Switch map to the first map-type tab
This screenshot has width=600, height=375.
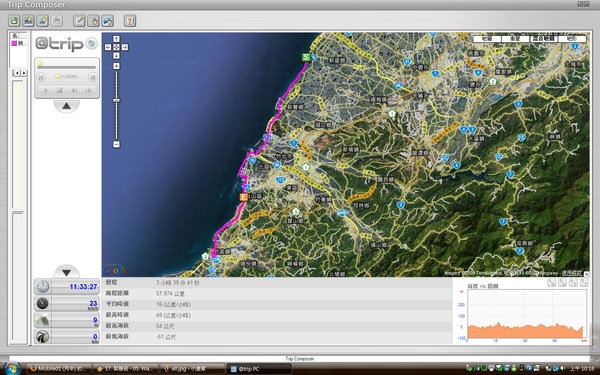pos(487,39)
